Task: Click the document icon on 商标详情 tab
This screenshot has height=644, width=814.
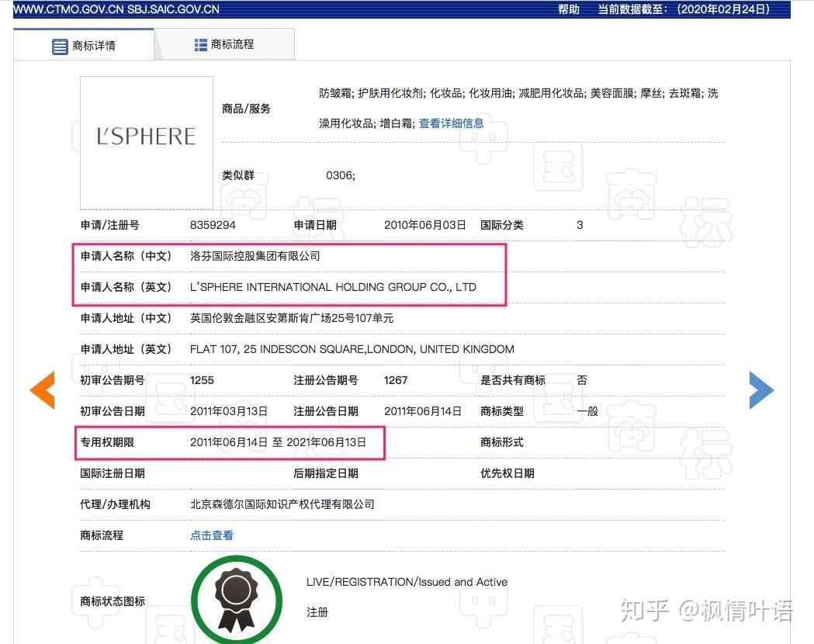Action: click(x=60, y=47)
